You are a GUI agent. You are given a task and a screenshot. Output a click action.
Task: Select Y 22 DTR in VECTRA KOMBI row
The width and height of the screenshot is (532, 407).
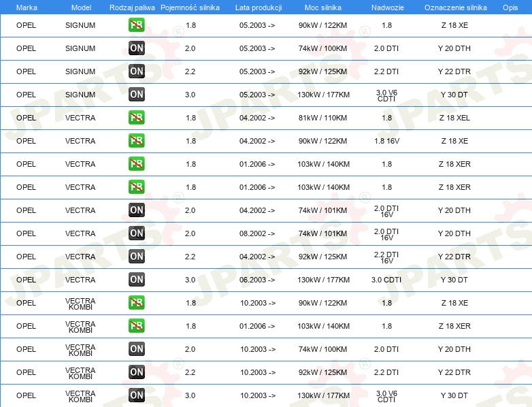(x=454, y=372)
